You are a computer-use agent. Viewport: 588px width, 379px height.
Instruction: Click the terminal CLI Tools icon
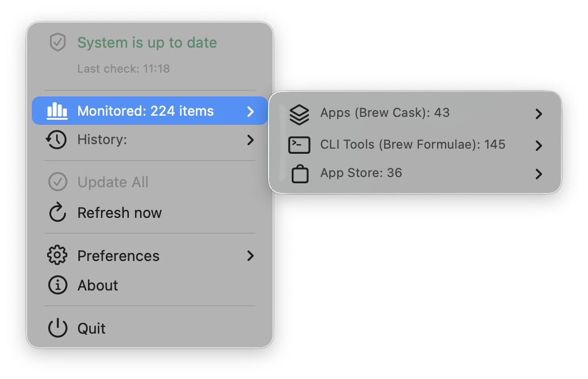(x=299, y=145)
